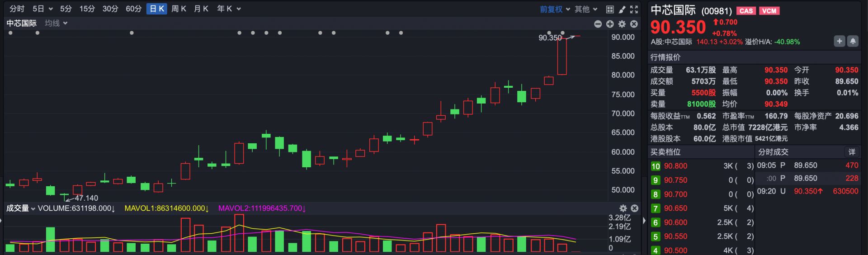Expand the 成交量 indicator dropdown
The width and height of the screenshot is (868, 255).
point(20,208)
